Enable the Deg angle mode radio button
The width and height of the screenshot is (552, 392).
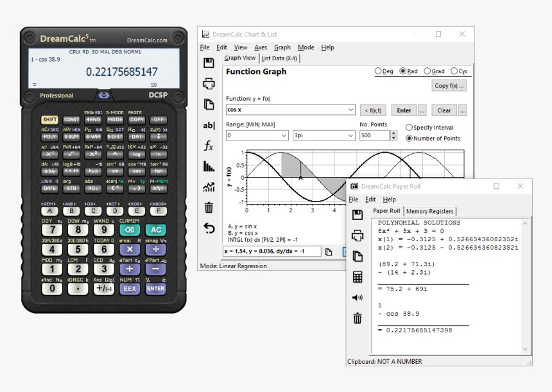coord(379,71)
